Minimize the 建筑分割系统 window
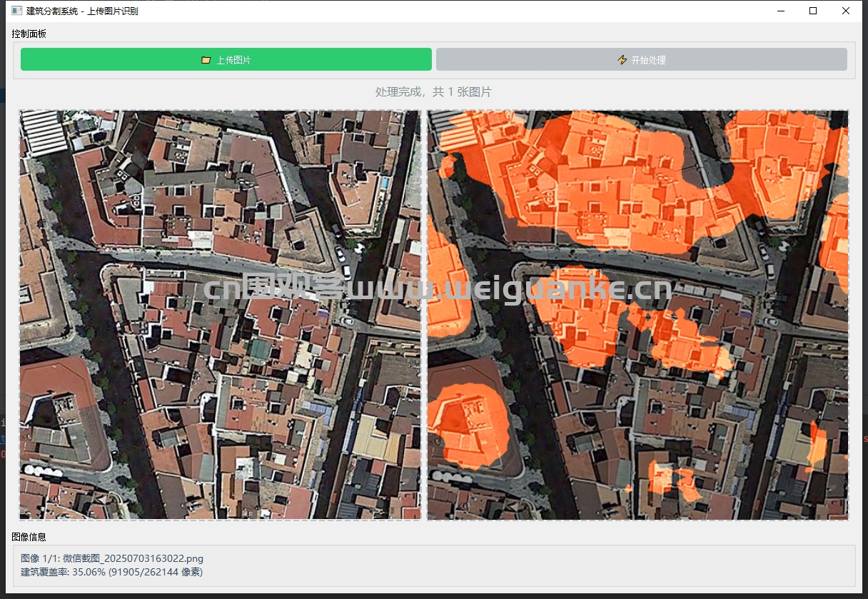868x599 pixels. pyautogui.click(x=780, y=11)
